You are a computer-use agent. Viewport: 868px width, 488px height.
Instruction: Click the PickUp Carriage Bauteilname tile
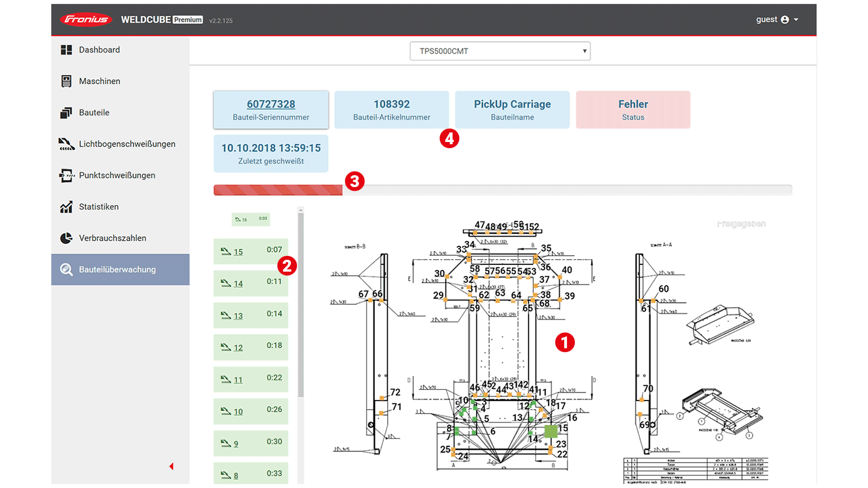coord(512,110)
